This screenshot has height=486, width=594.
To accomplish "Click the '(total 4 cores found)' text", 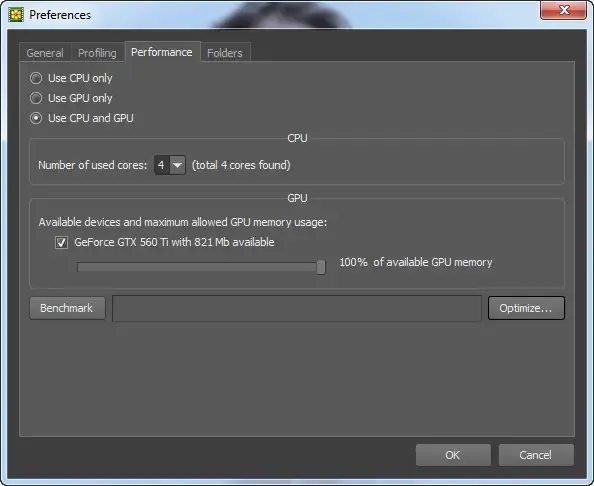I will pos(241,165).
